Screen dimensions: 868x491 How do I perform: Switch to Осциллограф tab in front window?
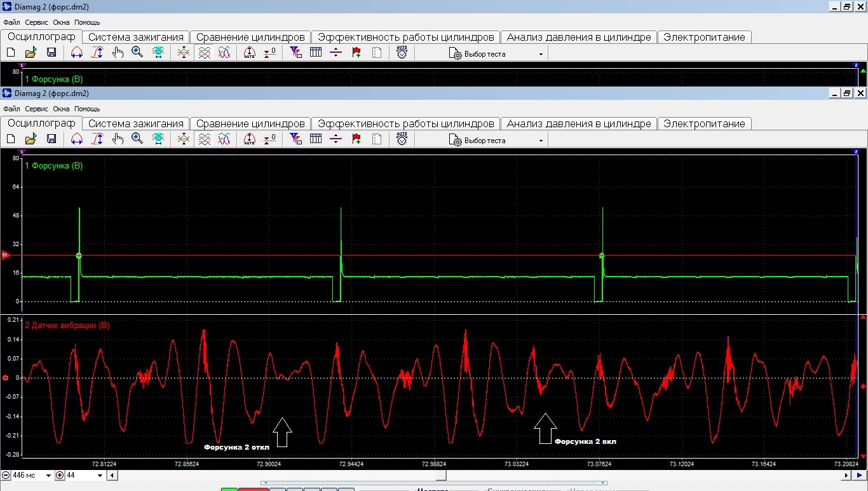[x=41, y=123]
